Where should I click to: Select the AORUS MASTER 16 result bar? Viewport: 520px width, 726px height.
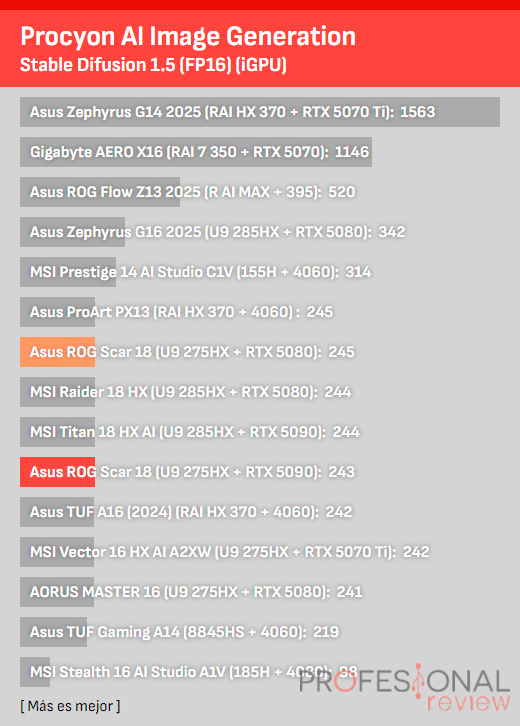coord(57,592)
